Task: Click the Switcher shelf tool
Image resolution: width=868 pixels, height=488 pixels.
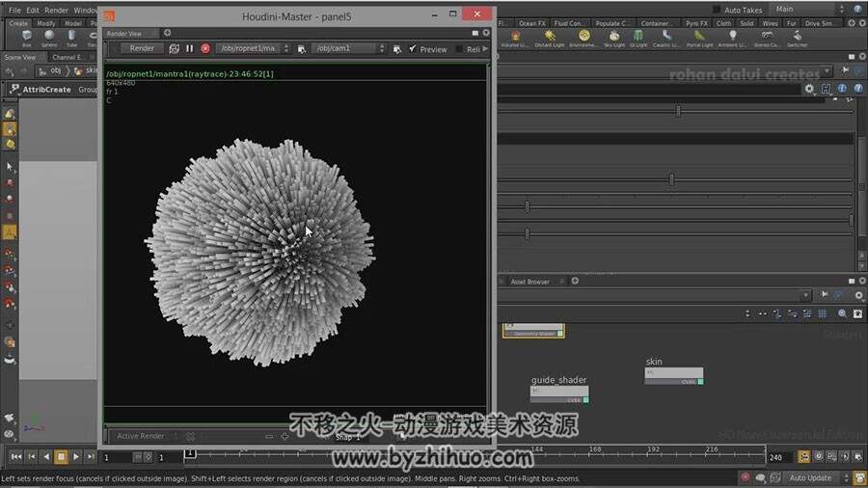Action: tap(798, 39)
